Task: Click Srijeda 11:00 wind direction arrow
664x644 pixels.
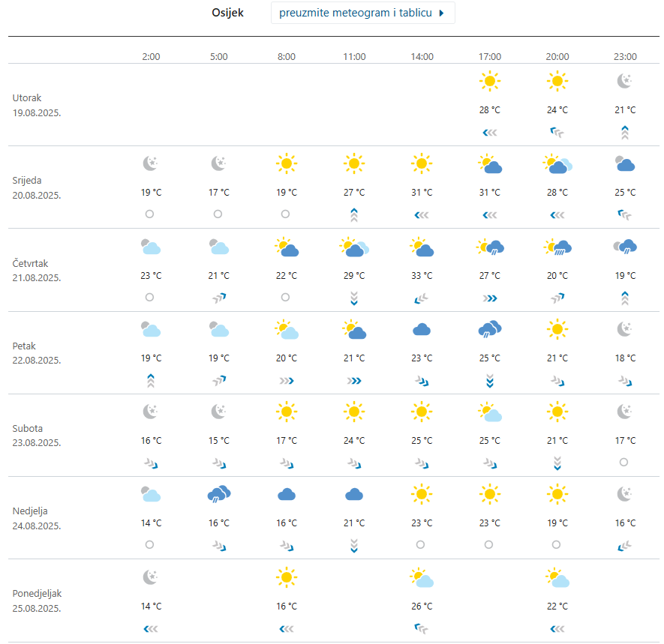Action: [x=354, y=214]
